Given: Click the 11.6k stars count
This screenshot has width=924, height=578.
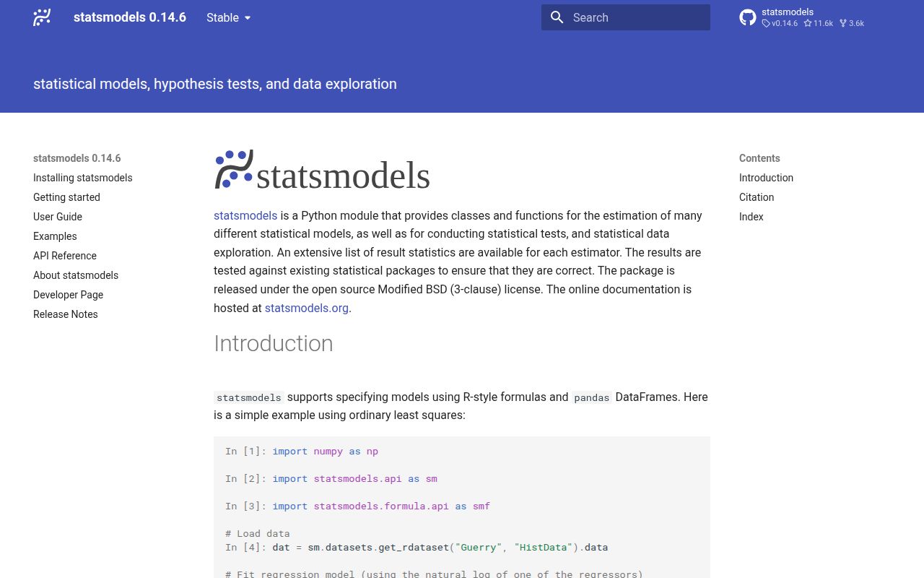Looking at the screenshot, I should [x=819, y=23].
